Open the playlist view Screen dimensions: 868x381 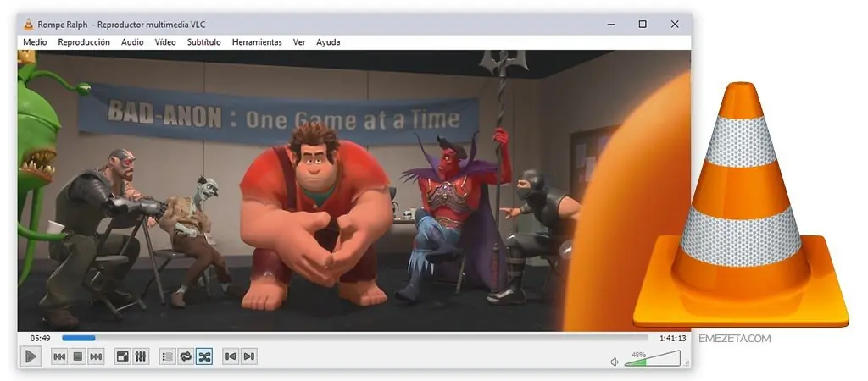(167, 356)
